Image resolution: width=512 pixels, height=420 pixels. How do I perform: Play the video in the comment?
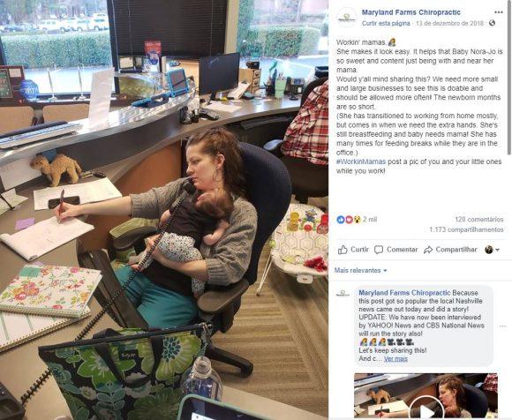tap(426, 408)
